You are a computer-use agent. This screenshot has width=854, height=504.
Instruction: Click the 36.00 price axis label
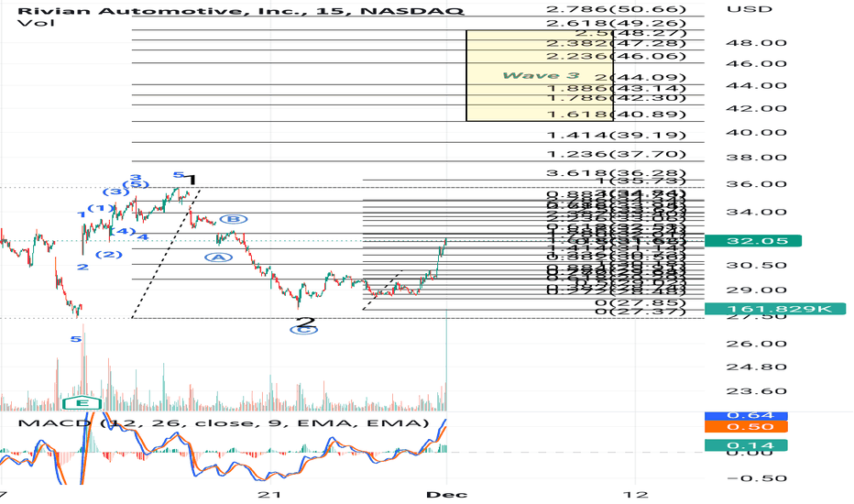(x=757, y=183)
